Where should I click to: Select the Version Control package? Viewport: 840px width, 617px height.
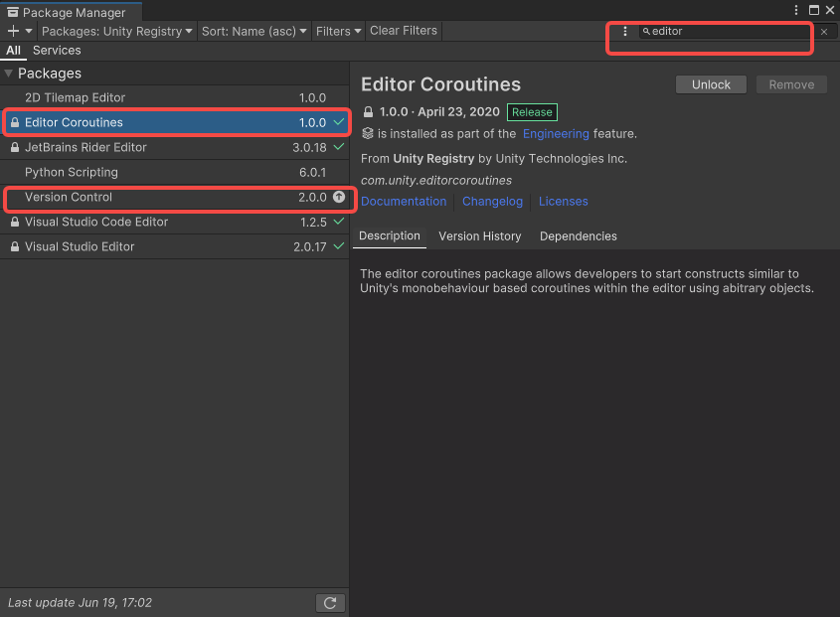tap(175, 197)
